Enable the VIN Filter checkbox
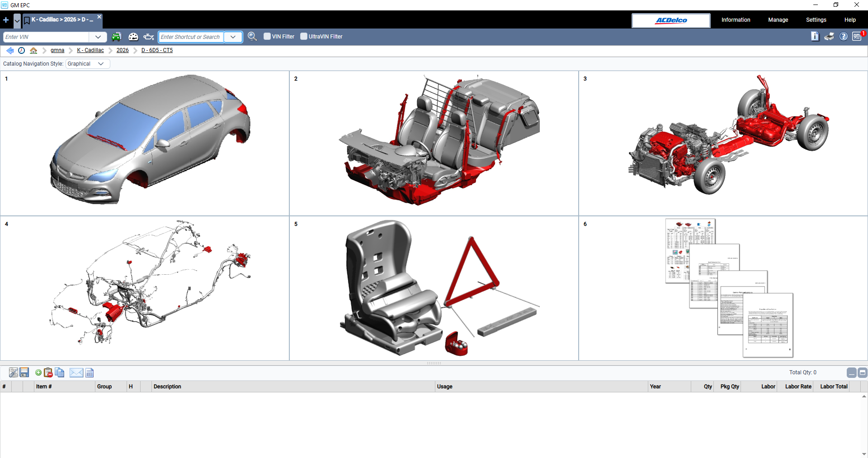Image resolution: width=868 pixels, height=458 pixels. (x=267, y=36)
